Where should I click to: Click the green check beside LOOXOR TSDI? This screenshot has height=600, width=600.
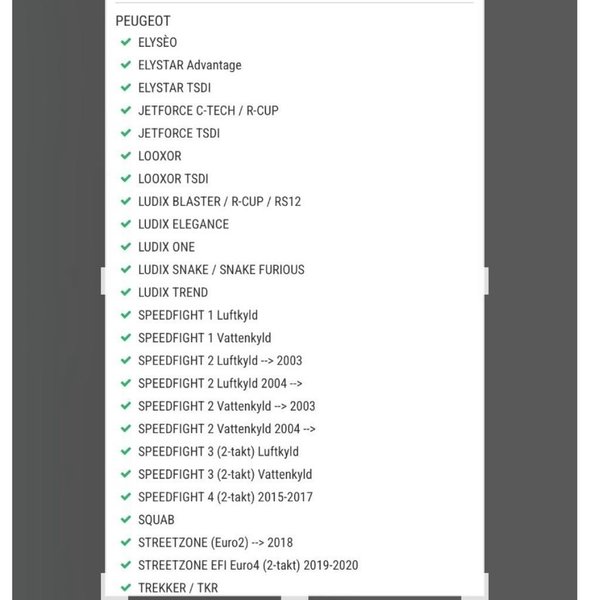tap(126, 178)
